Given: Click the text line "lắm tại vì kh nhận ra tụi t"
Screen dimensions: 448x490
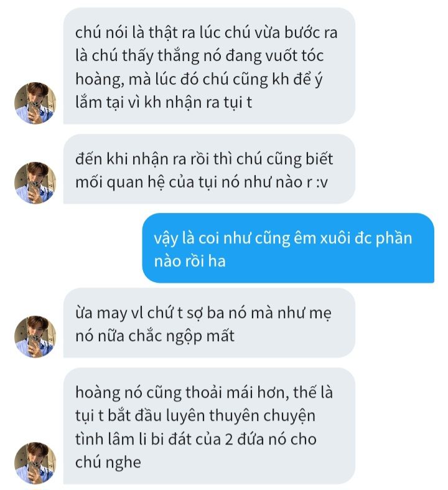Looking at the screenshot, I should point(164,103).
